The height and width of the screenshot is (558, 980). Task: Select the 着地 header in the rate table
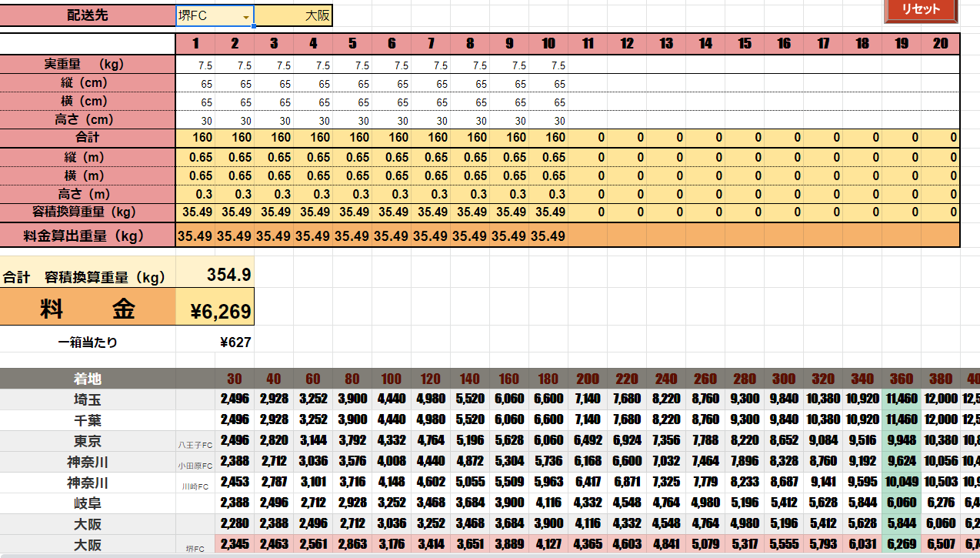tap(88, 379)
